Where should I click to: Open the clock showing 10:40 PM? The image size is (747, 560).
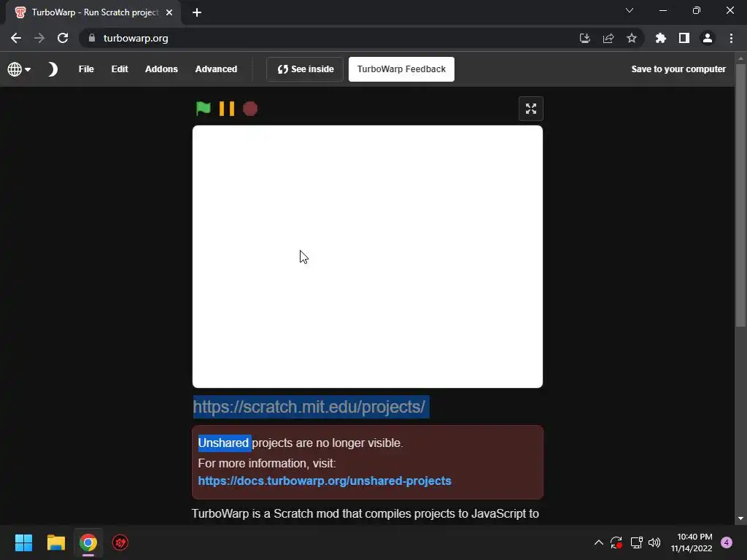click(x=692, y=542)
